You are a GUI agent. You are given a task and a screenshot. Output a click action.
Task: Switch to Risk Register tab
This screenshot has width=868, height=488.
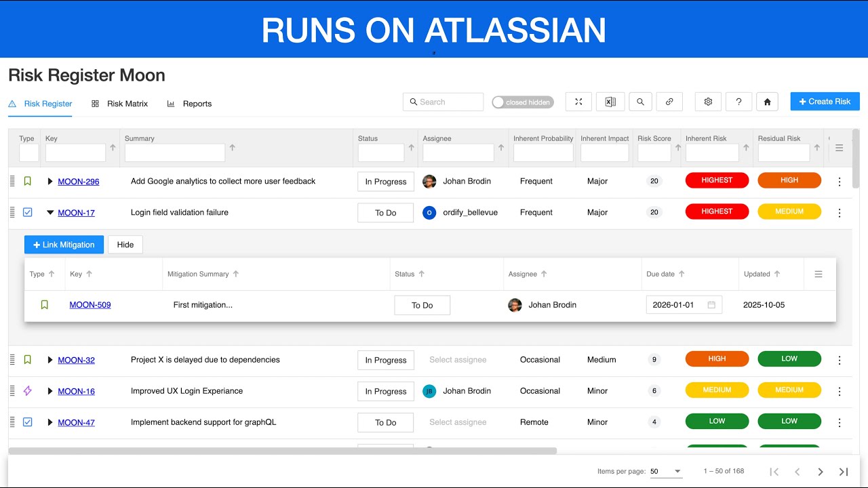(41, 104)
